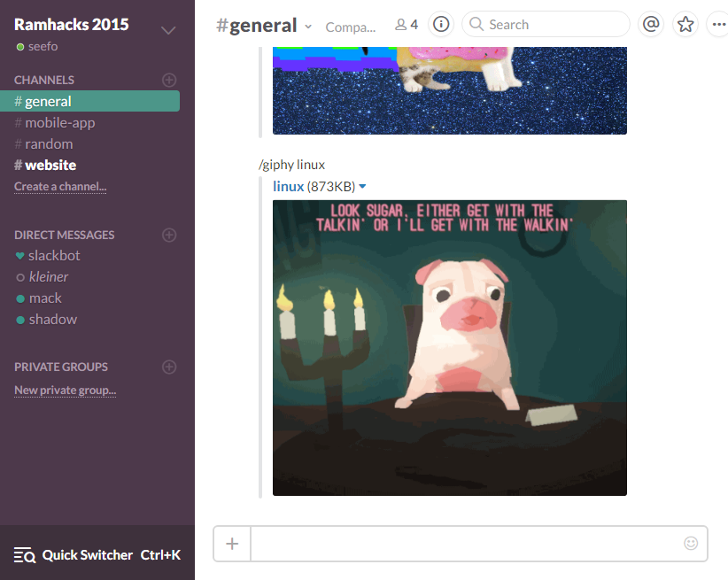Click the Ramhacks 2015 team name
The image size is (728, 580).
click(72, 24)
